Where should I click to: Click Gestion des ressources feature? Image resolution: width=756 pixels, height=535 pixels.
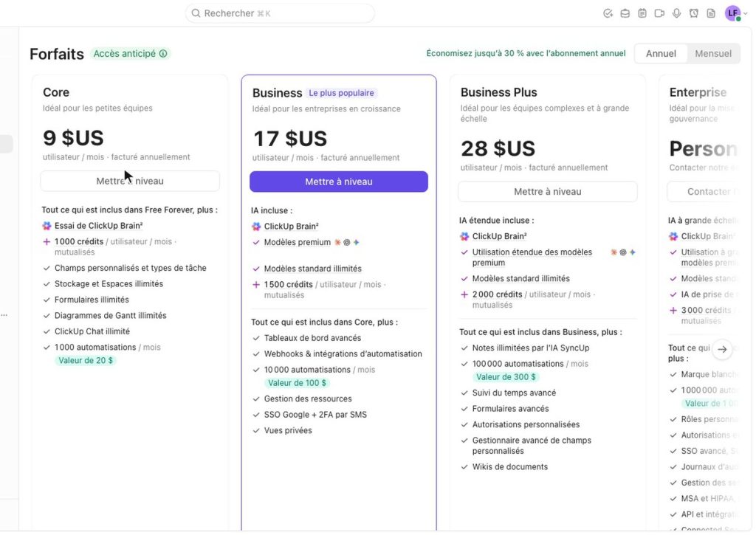point(308,399)
